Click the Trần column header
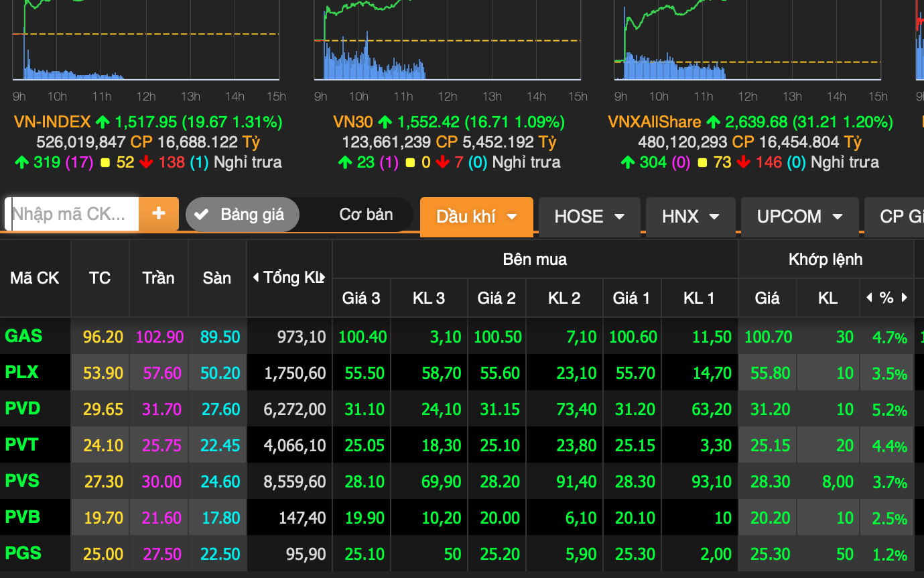The width and height of the screenshot is (924, 578). pyautogui.click(x=159, y=278)
